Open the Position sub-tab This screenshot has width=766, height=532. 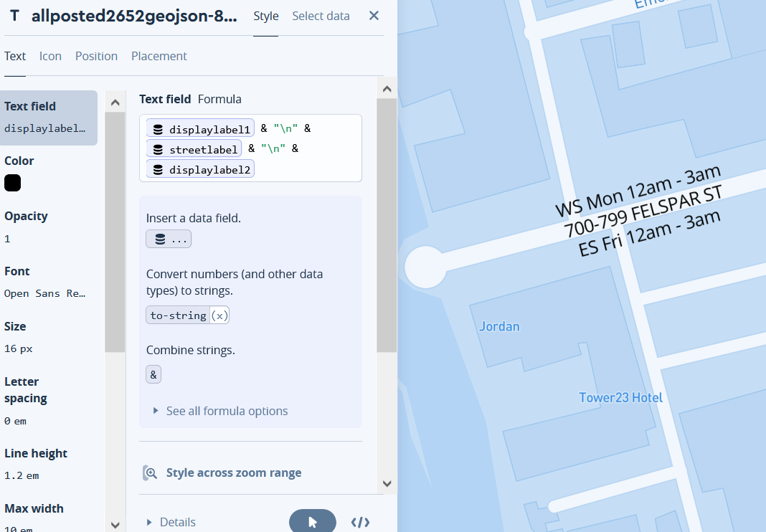96,56
